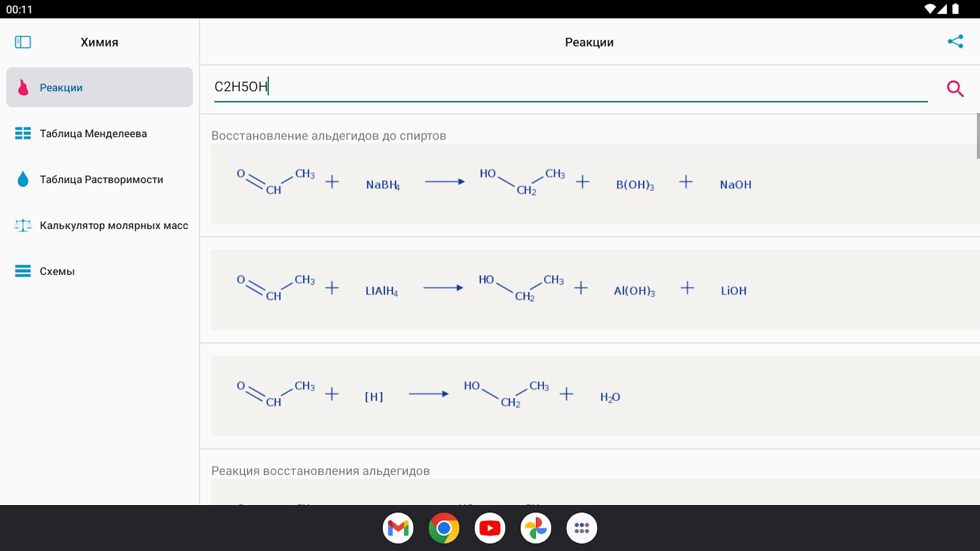This screenshot has height=551, width=980.
Task: Open Таблица Менделеева grid icon
Action: (23, 133)
